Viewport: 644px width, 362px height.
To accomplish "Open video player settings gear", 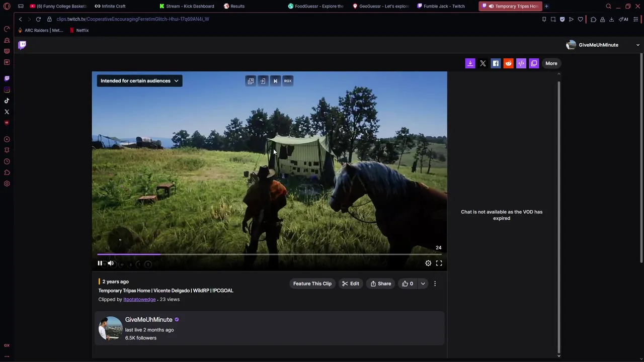I will pos(428,263).
